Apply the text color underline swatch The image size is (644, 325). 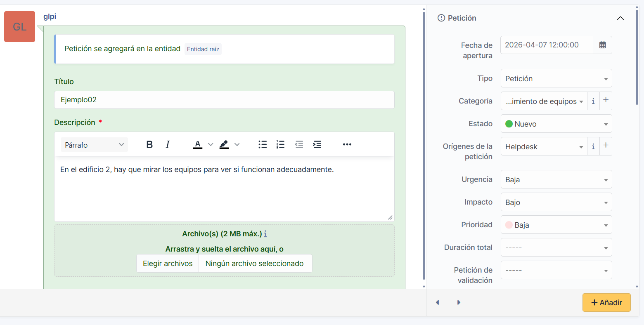(198, 145)
